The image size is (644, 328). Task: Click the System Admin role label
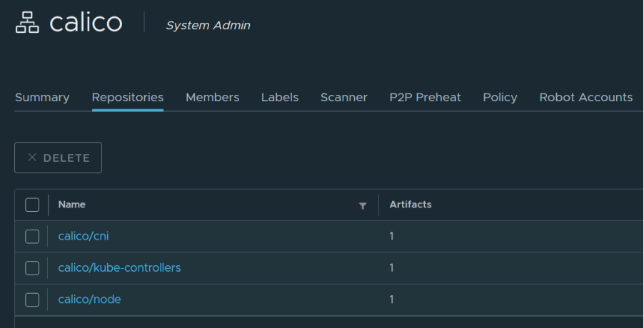pos(208,26)
